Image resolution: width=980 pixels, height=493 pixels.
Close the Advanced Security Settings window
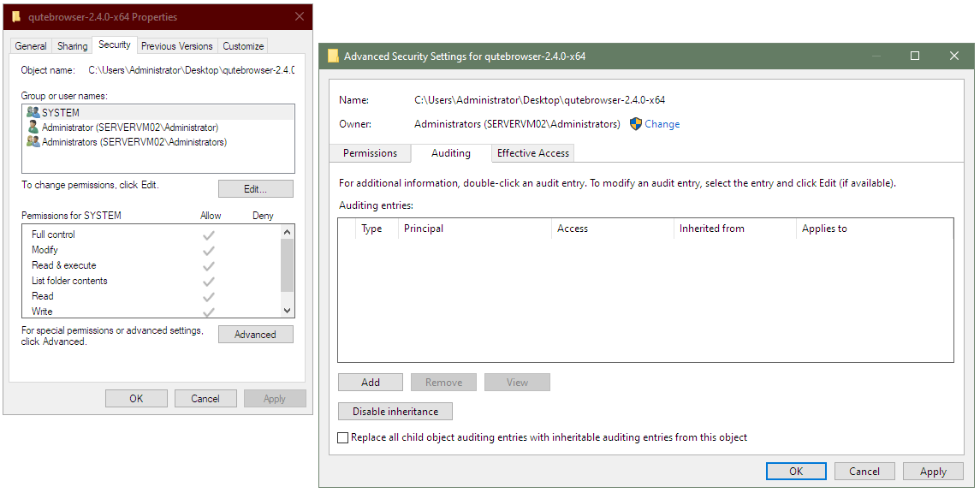(953, 56)
